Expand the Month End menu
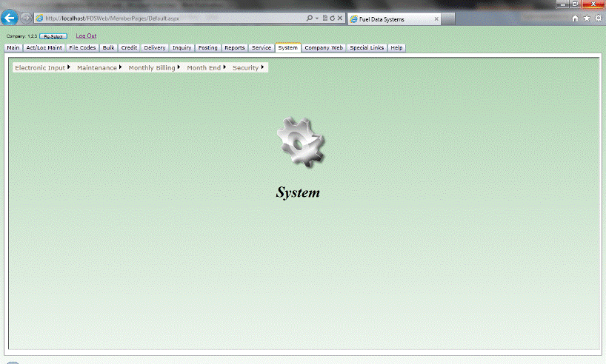 207,67
